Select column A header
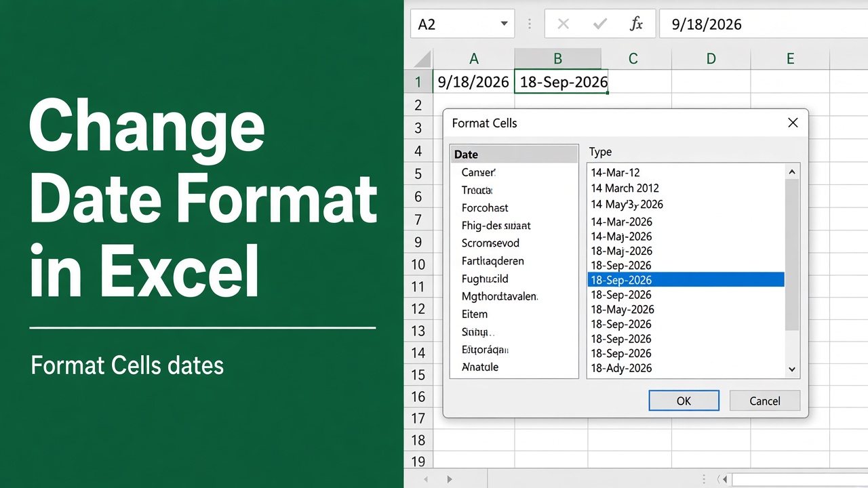The image size is (868, 488). [x=474, y=58]
